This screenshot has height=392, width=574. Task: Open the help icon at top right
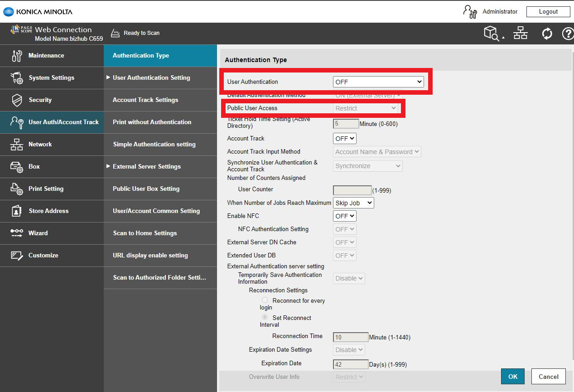(568, 33)
